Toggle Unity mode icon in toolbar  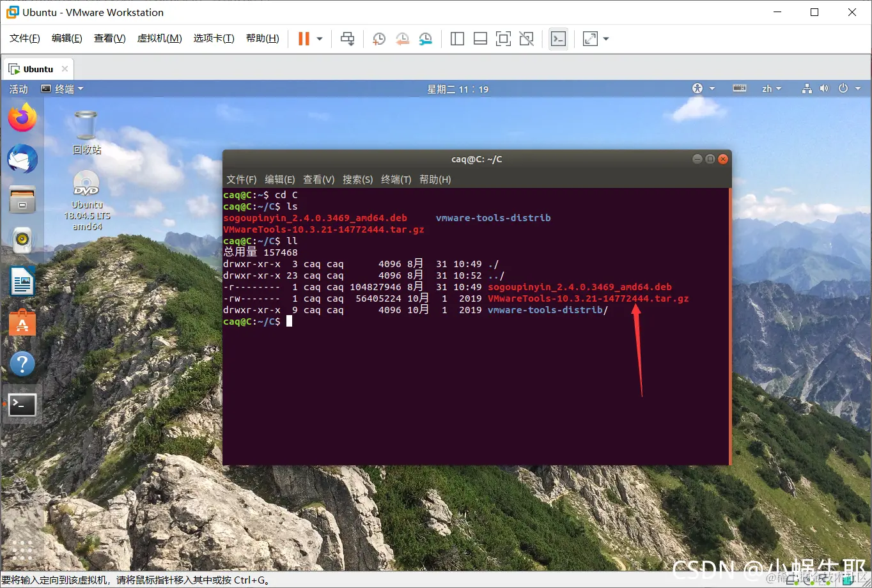(526, 39)
